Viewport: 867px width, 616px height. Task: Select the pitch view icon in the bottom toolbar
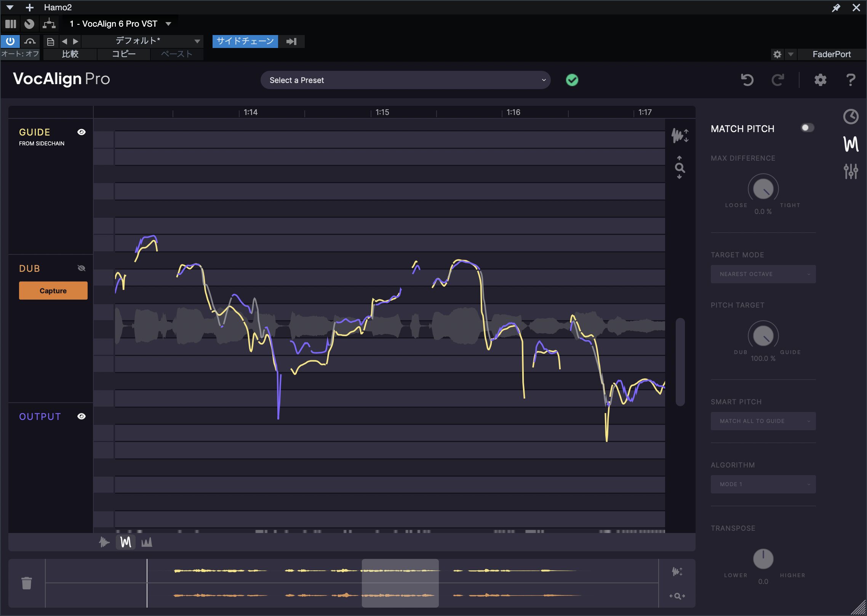click(126, 542)
